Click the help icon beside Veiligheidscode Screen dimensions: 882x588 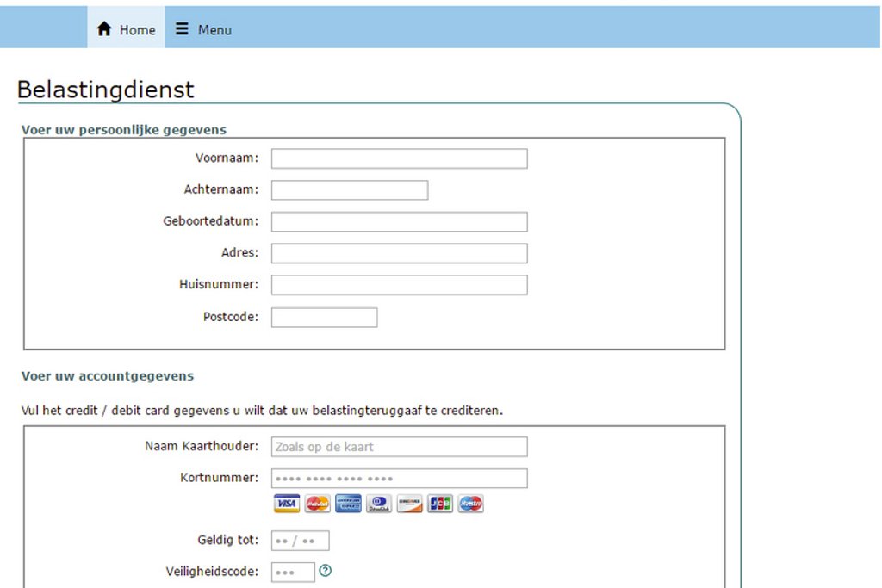point(326,570)
